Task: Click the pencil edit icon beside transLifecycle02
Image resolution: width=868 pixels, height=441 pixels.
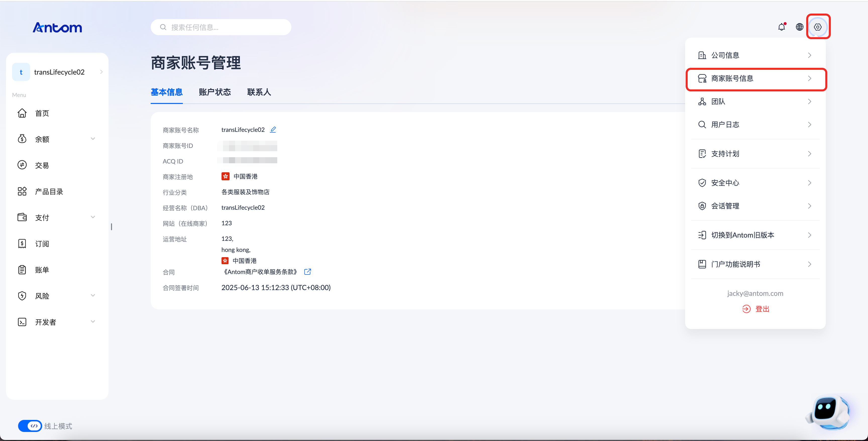Action: 273,130
